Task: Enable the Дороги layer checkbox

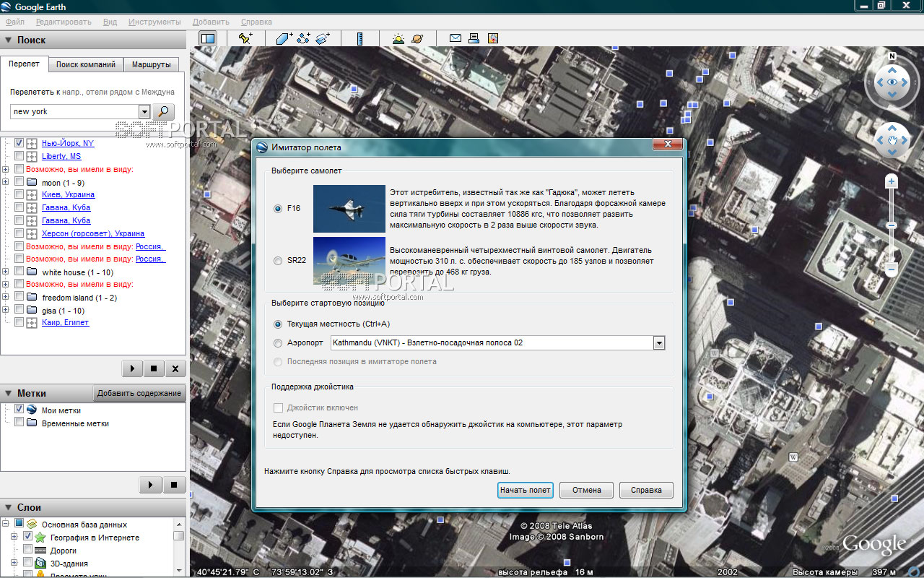Action: click(28, 550)
